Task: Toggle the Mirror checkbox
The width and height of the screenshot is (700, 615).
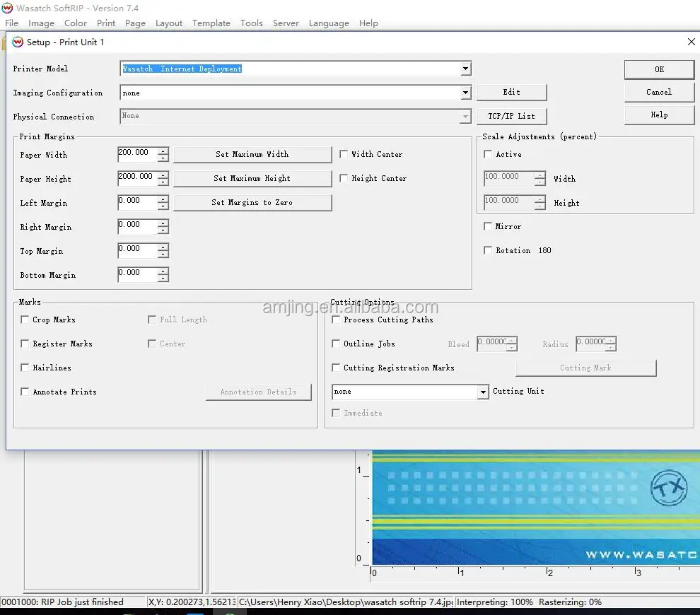Action: [488, 227]
